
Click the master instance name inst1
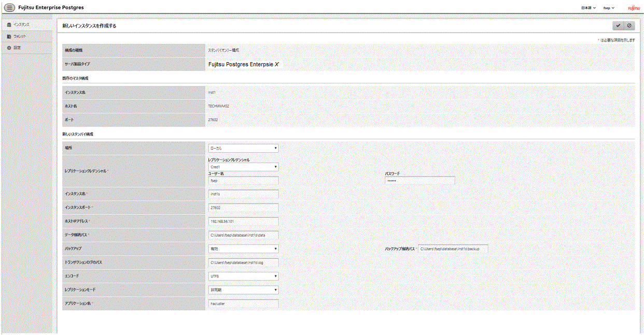212,93
